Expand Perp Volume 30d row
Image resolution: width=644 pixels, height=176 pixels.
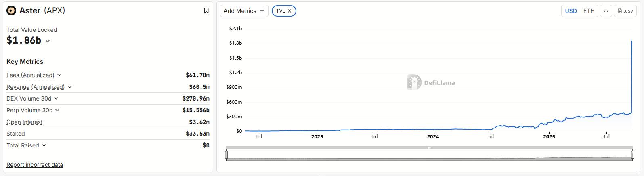[57, 110]
